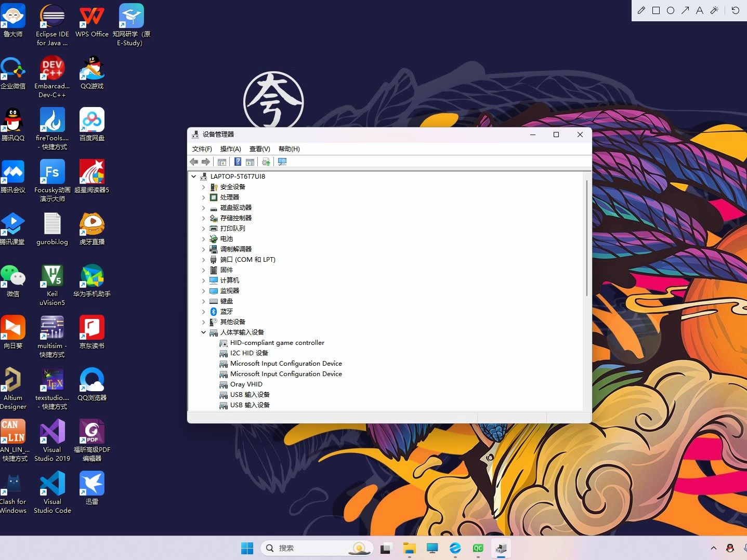The image size is (747, 560).
Task: Click the QQ penguin tray icon
Action: click(730, 548)
